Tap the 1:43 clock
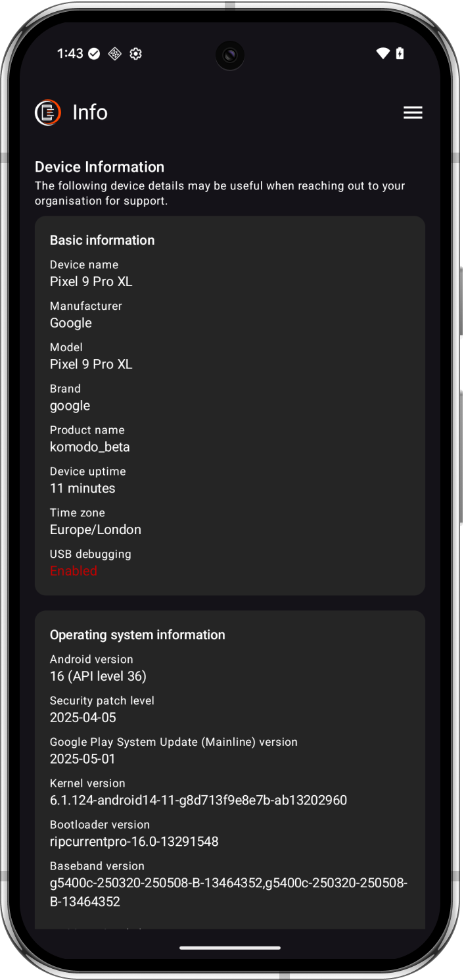Viewport: 464px width, 980px height. [70, 54]
